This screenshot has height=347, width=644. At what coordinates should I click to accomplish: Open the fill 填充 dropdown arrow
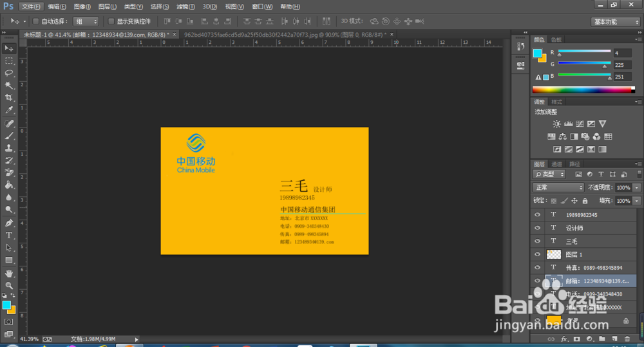pyautogui.click(x=637, y=201)
